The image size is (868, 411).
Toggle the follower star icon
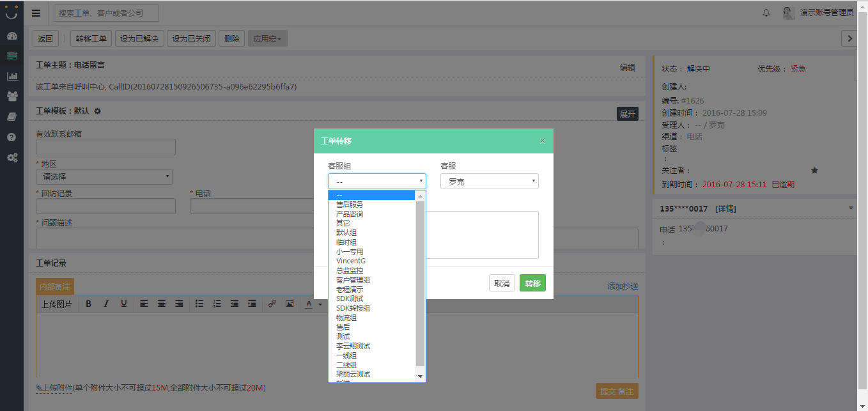[x=814, y=171]
